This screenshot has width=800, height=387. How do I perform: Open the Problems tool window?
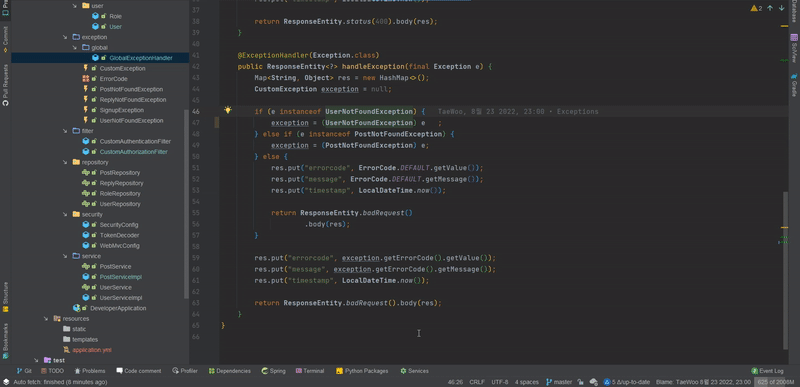click(x=90, y=371)
